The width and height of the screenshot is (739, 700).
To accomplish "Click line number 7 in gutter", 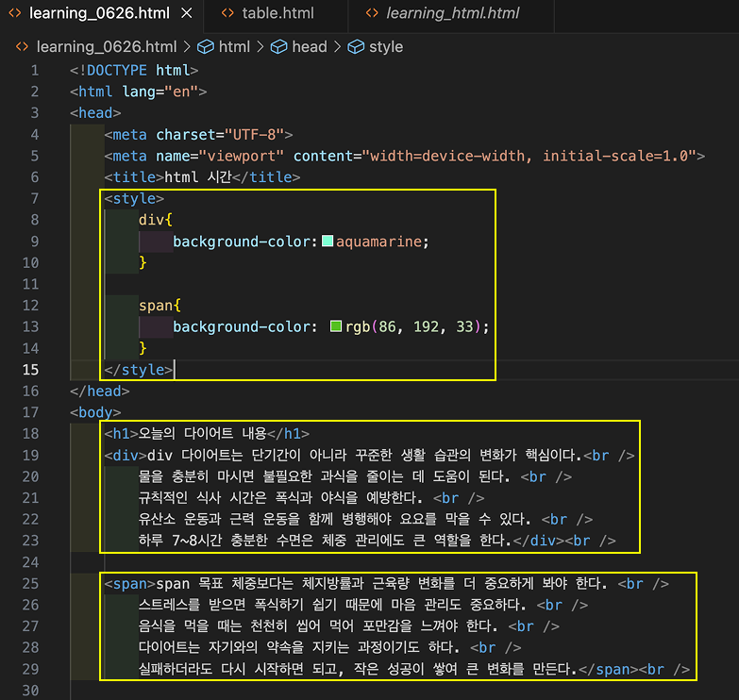I will click(x=35, y=199).
